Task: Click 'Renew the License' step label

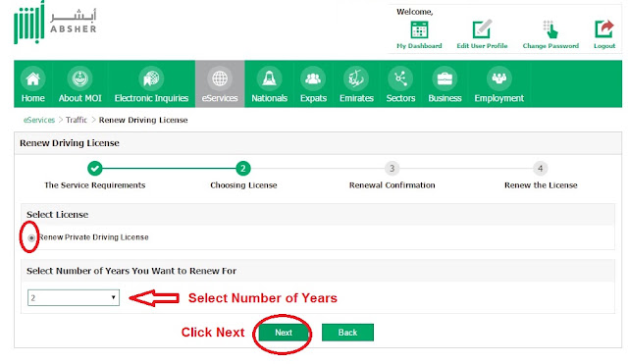Action: pos(541,185)
